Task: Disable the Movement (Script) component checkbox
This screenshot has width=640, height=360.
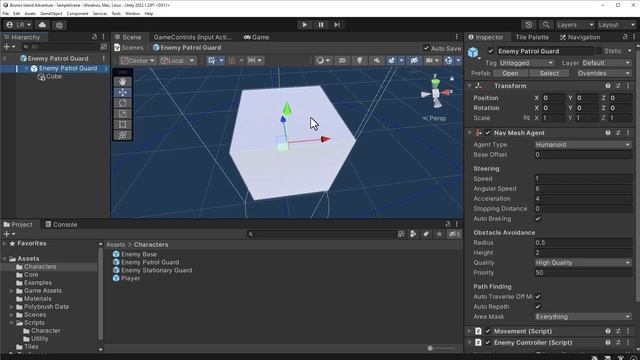Action: [x=488, y=331]
